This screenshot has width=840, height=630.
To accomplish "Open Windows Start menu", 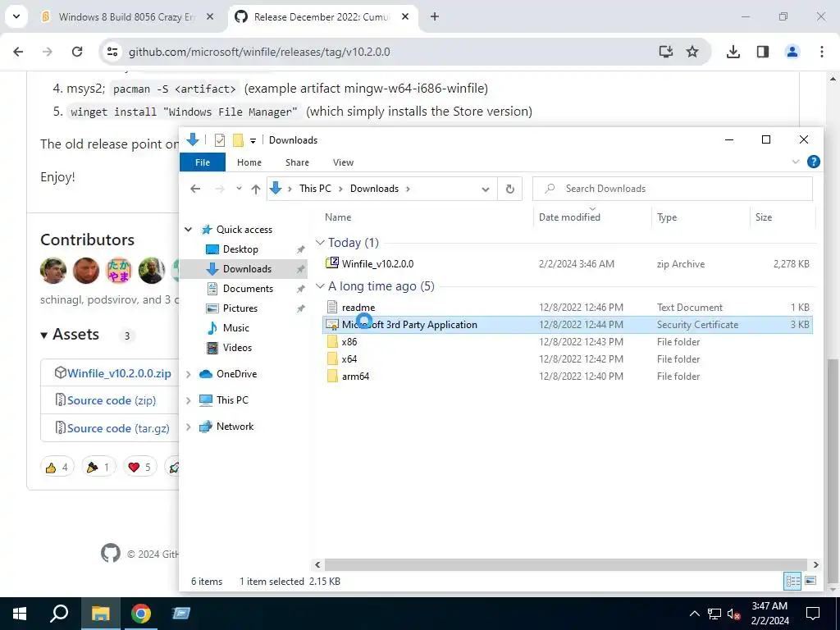I will tap(20, 614).
